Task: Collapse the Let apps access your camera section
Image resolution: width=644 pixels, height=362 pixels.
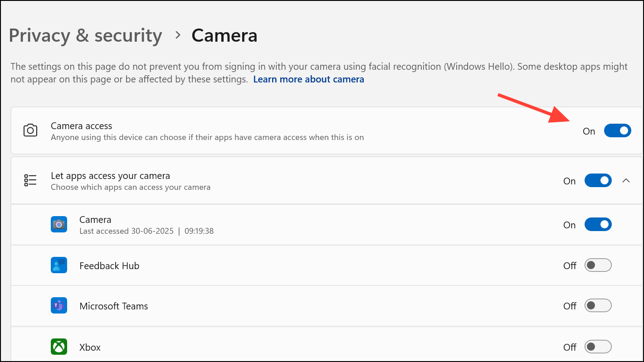Action: (626, 180)
